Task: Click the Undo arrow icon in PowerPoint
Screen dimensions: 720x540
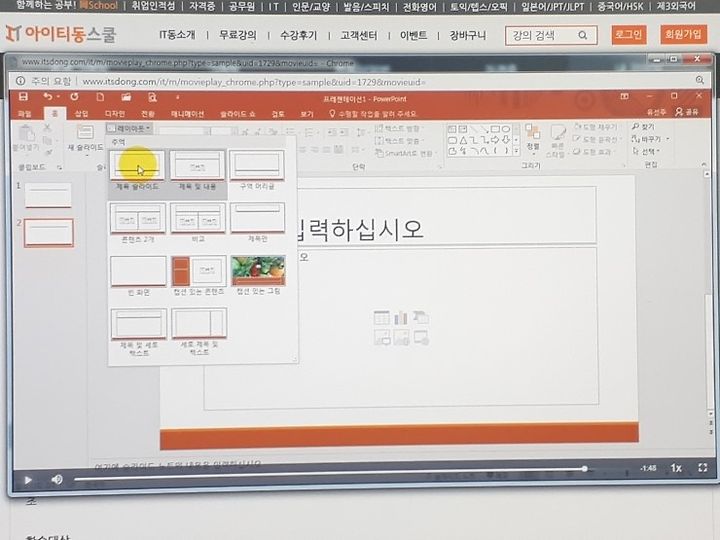Action: [x=48, y=96]
